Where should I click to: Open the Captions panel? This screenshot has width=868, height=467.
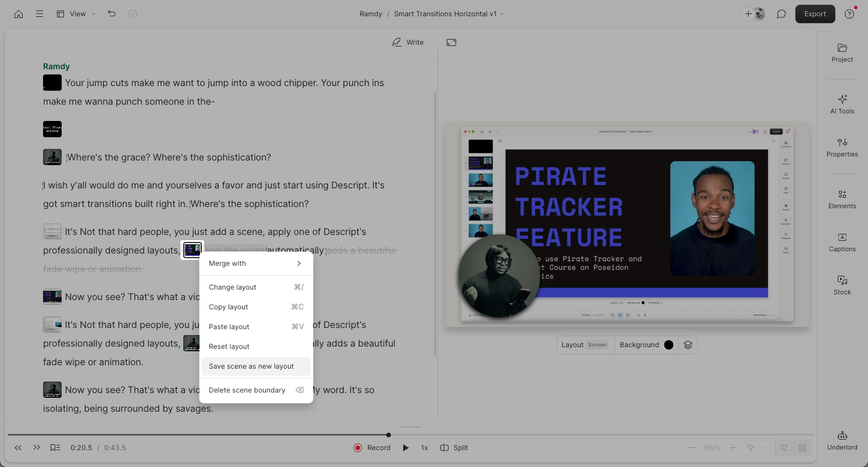point(842,243)
